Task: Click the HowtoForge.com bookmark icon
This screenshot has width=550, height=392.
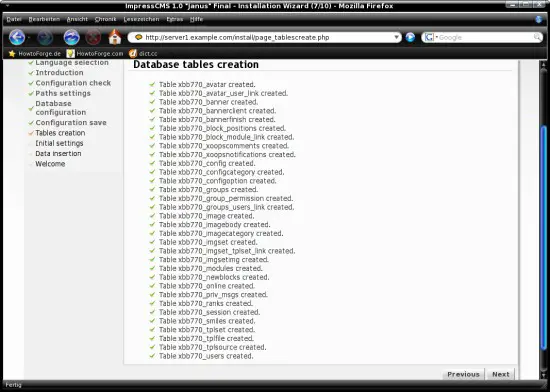Action: coord(71,54)
